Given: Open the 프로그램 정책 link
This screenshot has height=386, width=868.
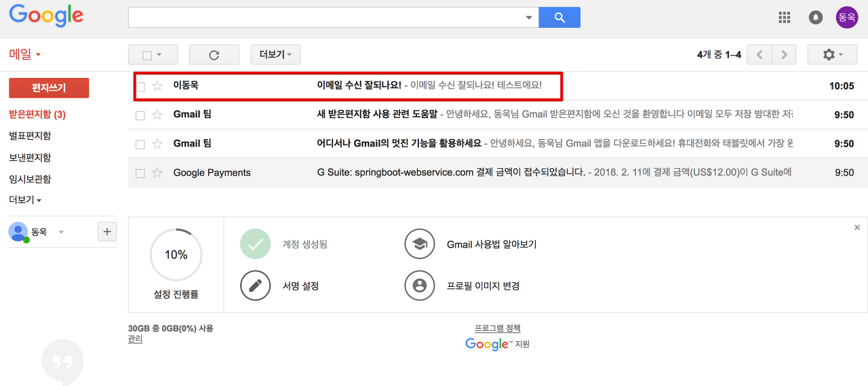Looking at the screenshot, I should (498, 328).
